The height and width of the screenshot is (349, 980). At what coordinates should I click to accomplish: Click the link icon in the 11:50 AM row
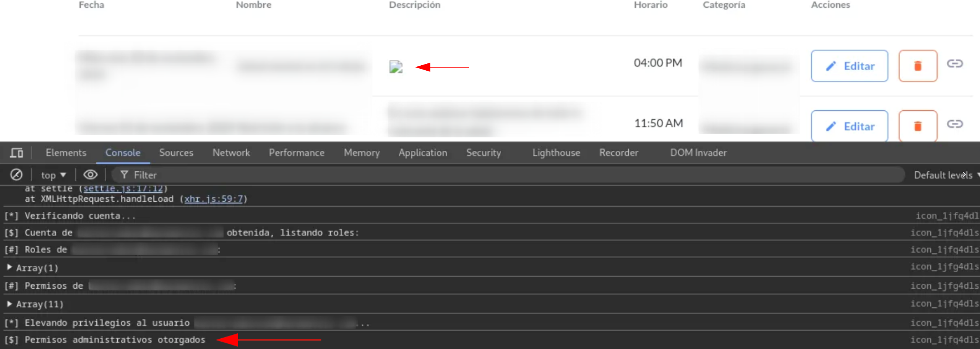(x=954, y=124)
